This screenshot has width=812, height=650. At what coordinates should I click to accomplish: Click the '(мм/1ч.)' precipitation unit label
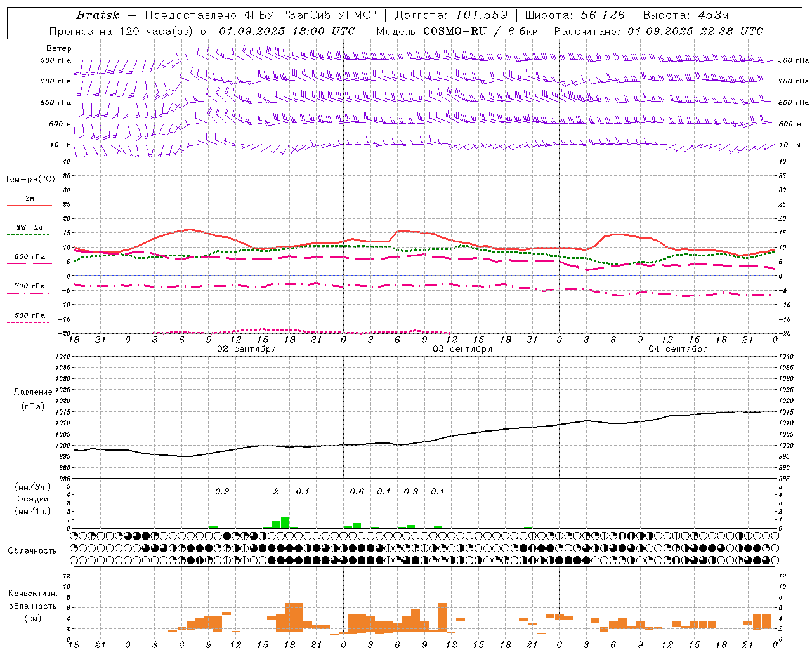click(32, 511)
